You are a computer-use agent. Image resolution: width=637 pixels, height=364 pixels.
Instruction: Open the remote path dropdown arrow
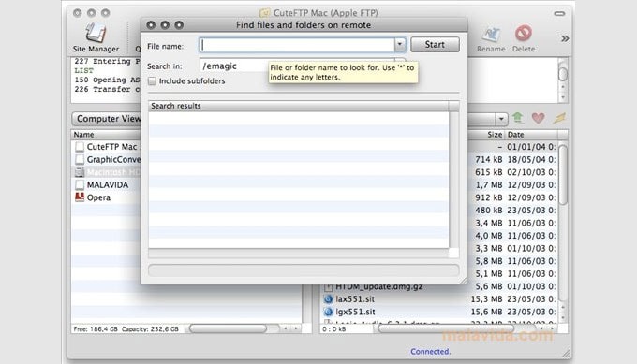(501, 119)
